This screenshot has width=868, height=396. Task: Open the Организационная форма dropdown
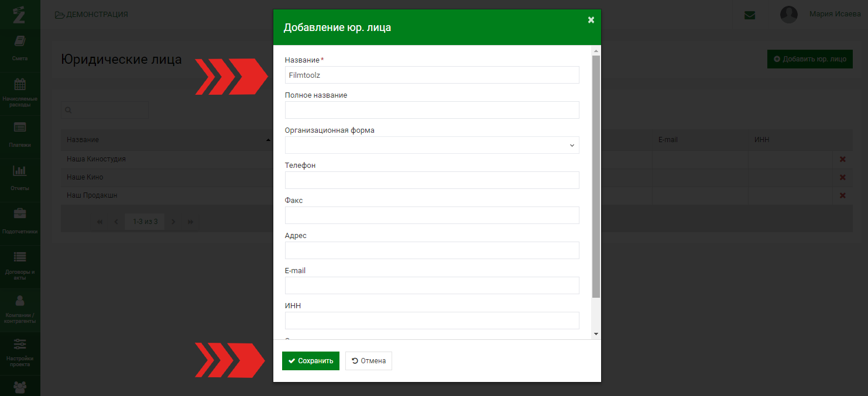pos(432,145)
